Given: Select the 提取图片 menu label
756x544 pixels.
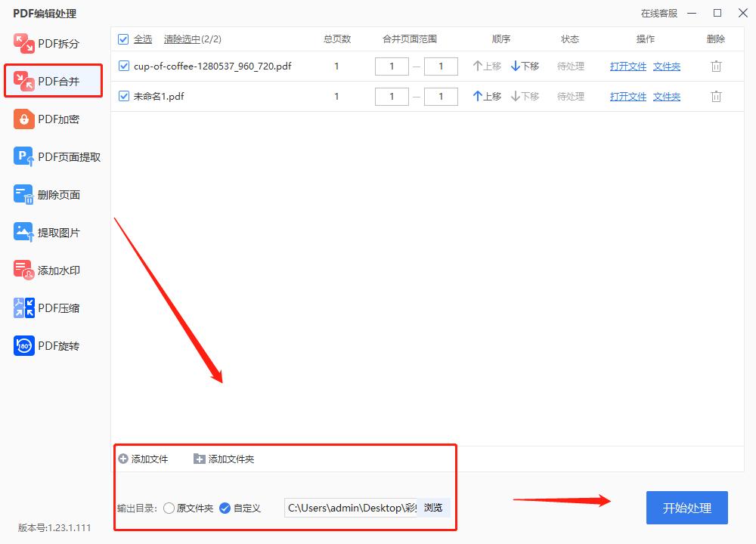Looking at the screenshot, I should [x=59, y=233].
